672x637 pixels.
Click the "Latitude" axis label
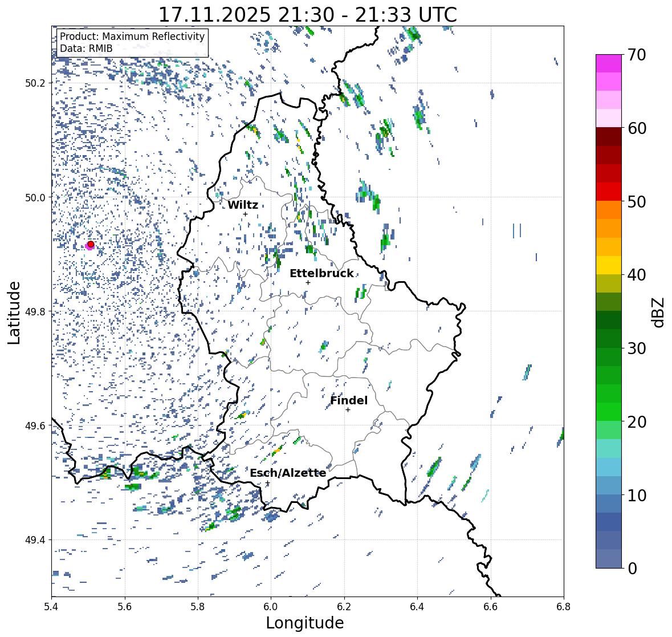click(x=14, y=313)
